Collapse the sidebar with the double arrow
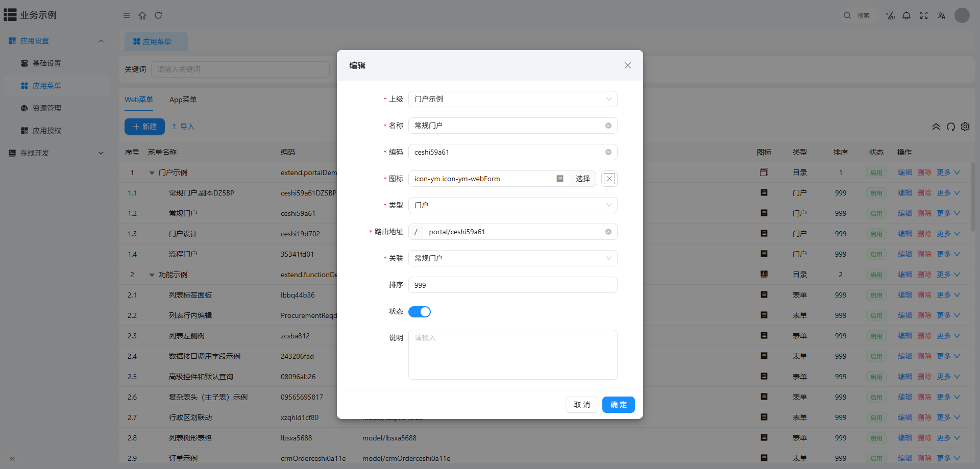This screenshot has width=980, height=469. coord(12,459)
